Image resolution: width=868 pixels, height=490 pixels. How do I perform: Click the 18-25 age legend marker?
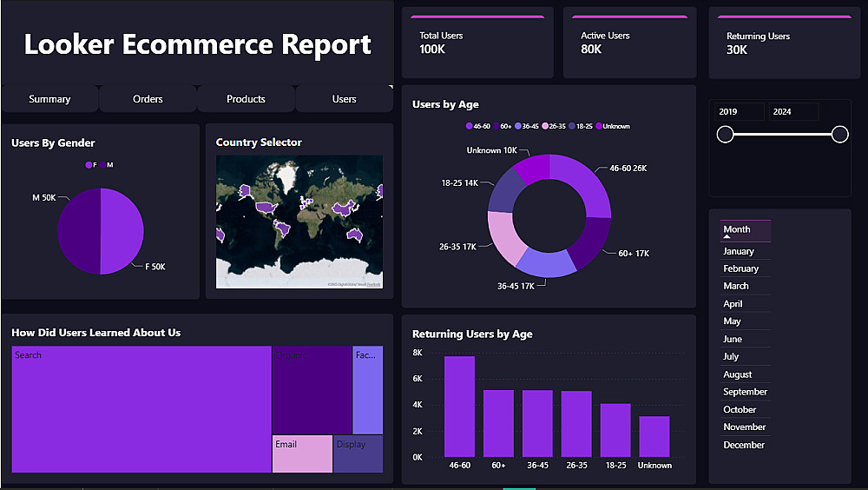click(x=572, y=126)
